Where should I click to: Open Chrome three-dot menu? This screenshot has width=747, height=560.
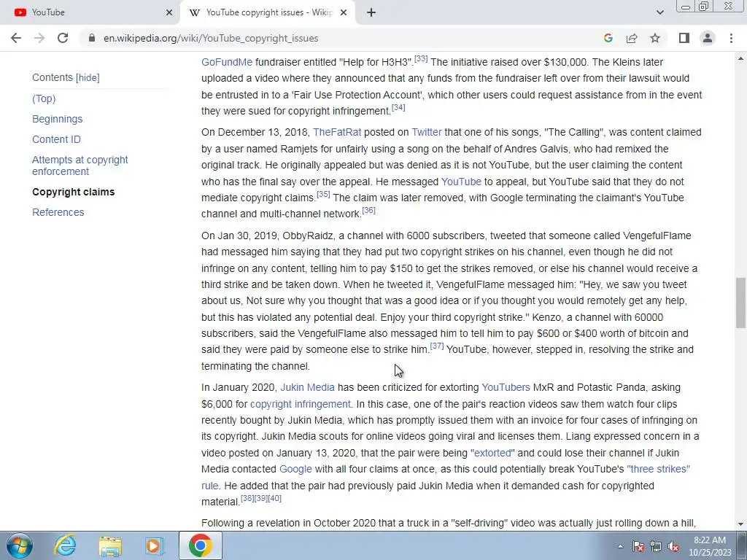tap(731, 38)
